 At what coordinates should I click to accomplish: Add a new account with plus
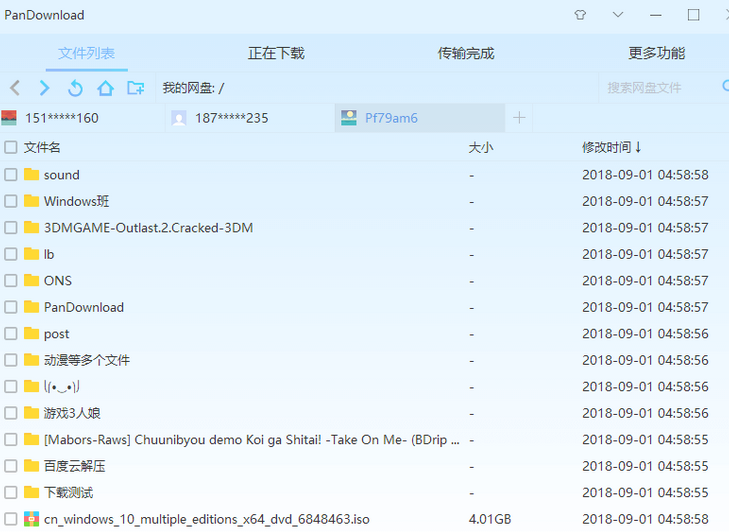(x=519, y=118)
